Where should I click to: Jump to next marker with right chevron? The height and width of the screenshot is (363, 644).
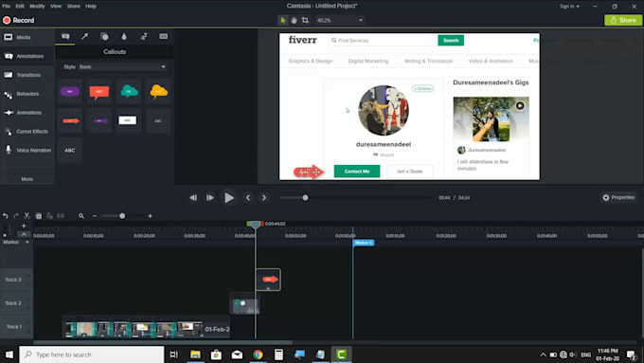click(x=264, y=198)
